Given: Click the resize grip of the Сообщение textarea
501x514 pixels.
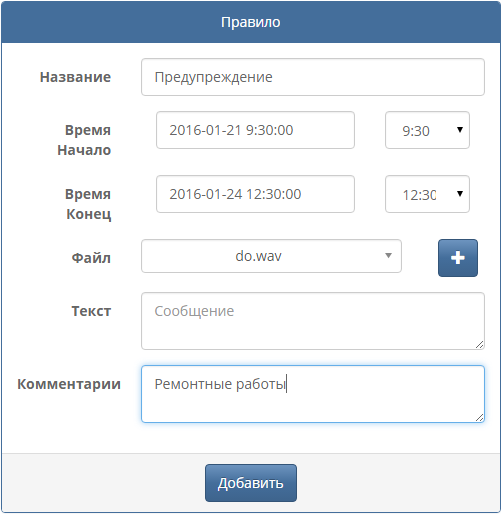Looking at the screenshot, I should pos(479,345).
